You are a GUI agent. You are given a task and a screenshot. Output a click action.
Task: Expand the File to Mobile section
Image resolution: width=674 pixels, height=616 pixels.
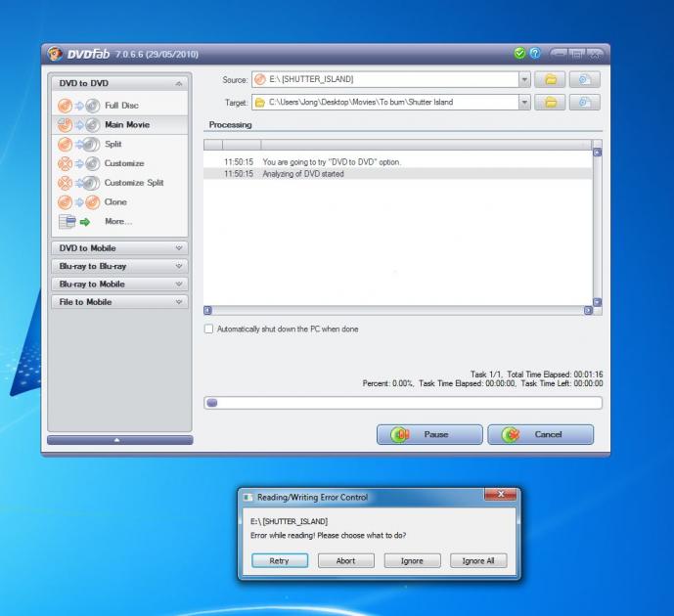click(x=119, y=302)
